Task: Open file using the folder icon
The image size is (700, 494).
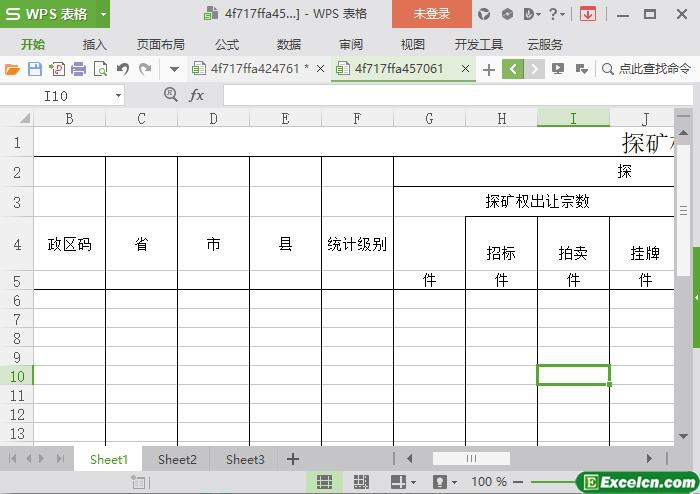Action: click(12, 69)
